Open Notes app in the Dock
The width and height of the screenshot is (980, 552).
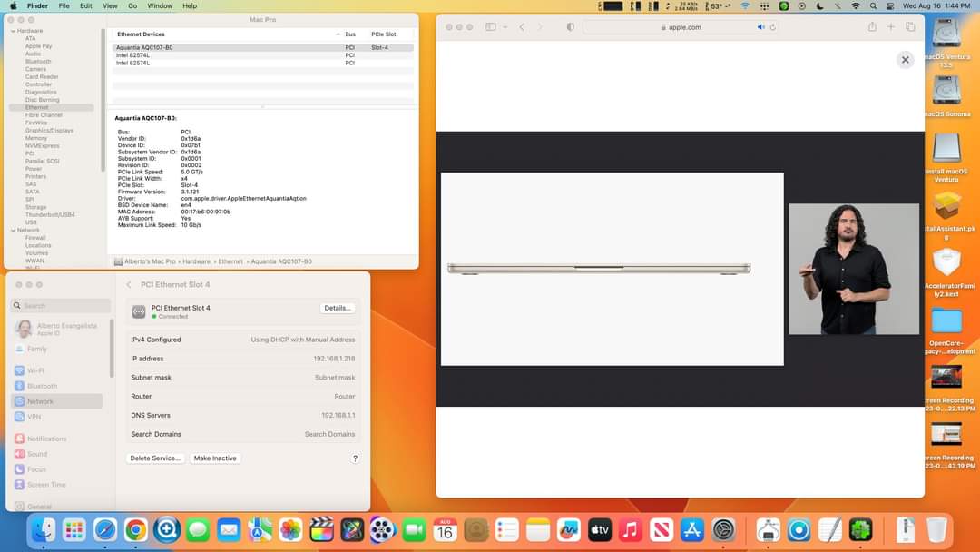537,531
